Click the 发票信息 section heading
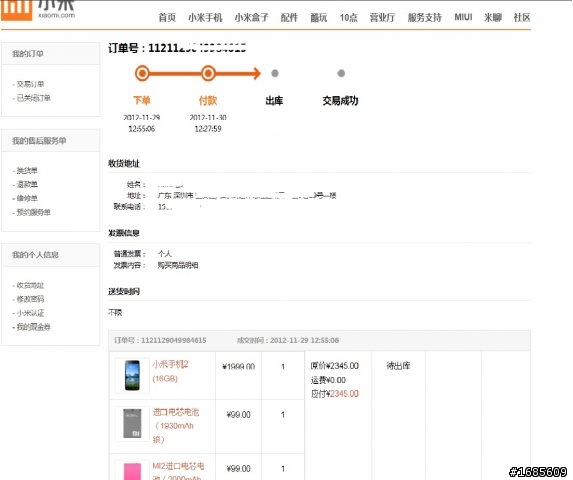Screen dimensions: 573x480 coord(124,233)
